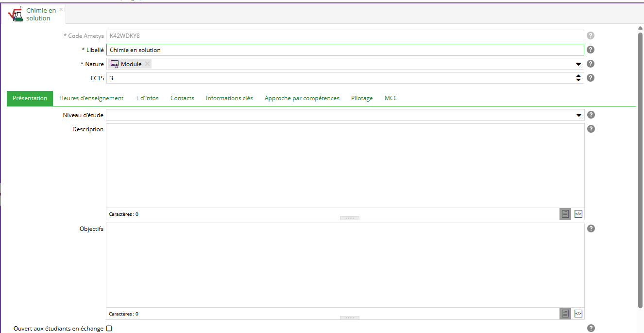644x333 pixels.
Task: Switch Description editor to source code view
Action: tap(578, 214)
